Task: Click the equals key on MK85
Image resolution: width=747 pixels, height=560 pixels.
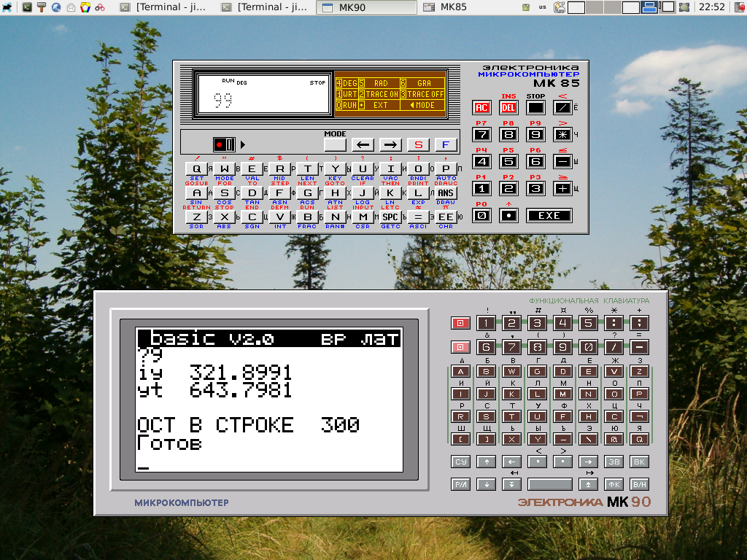Action: pyautogui.click(x=418, y=217)
